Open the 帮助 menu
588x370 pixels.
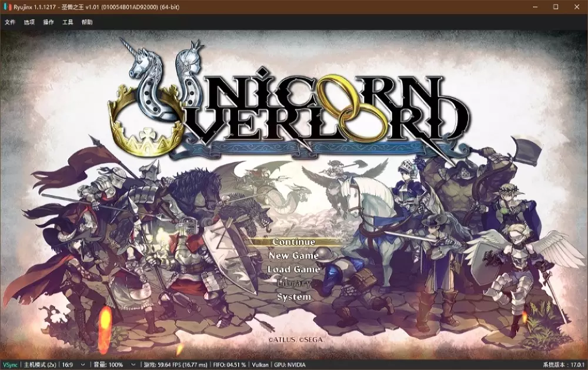(87, 22)
